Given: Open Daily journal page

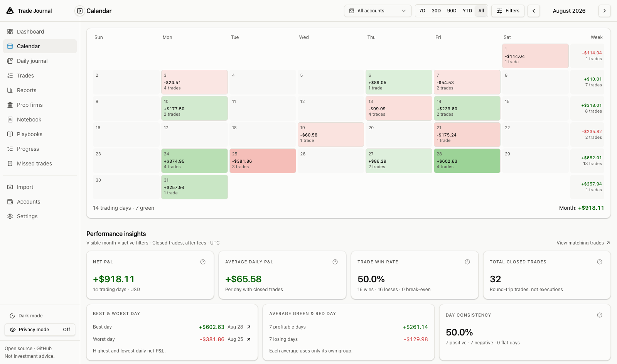Looking at the screenshot, I should (40, 61).
